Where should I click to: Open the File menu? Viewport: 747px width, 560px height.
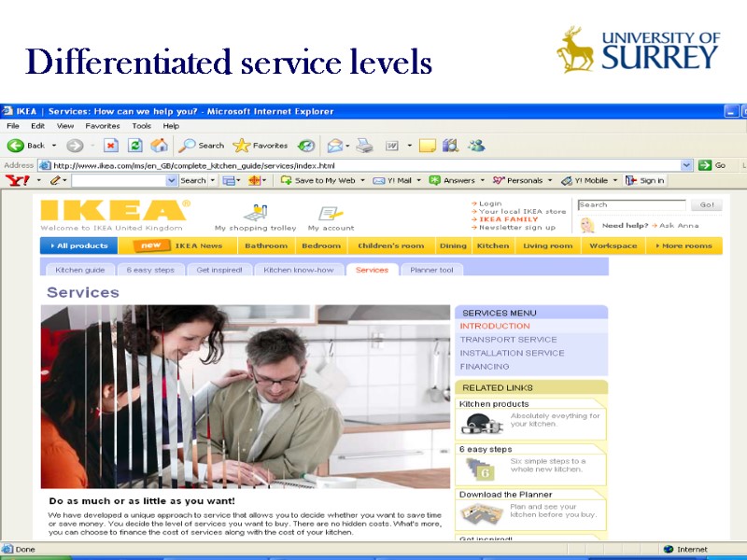(13, 126)
